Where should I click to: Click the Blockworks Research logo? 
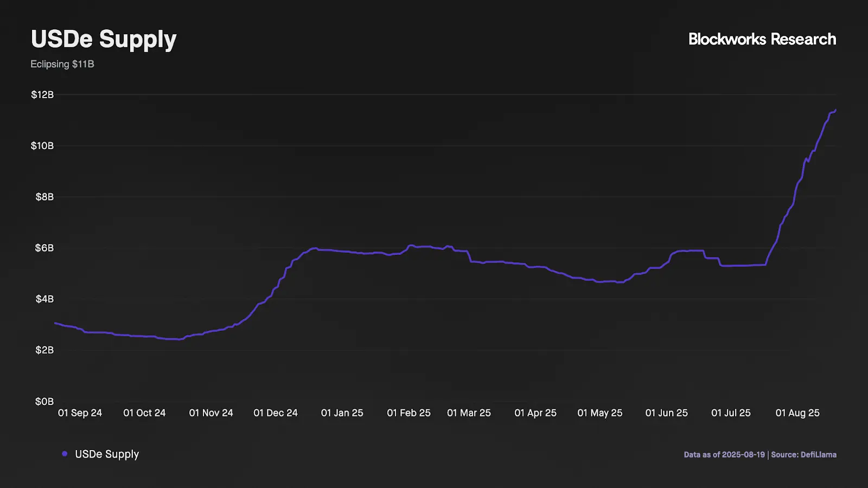point(762,39)
